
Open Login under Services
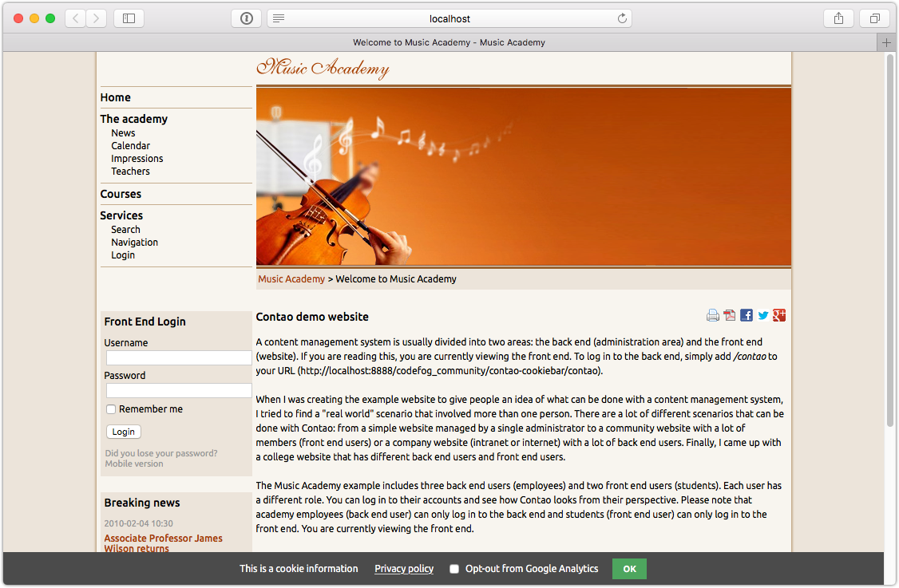pyautogui.click(x=123, y=255)
